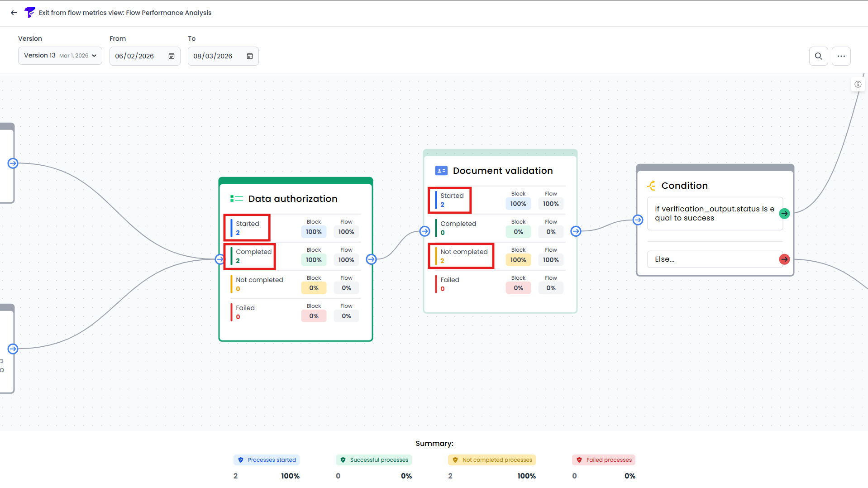The height and width of the screenshot is (488, 868).
Task: Click the blue connector arrow leaving Data authorization
Action: coord(371,259)
